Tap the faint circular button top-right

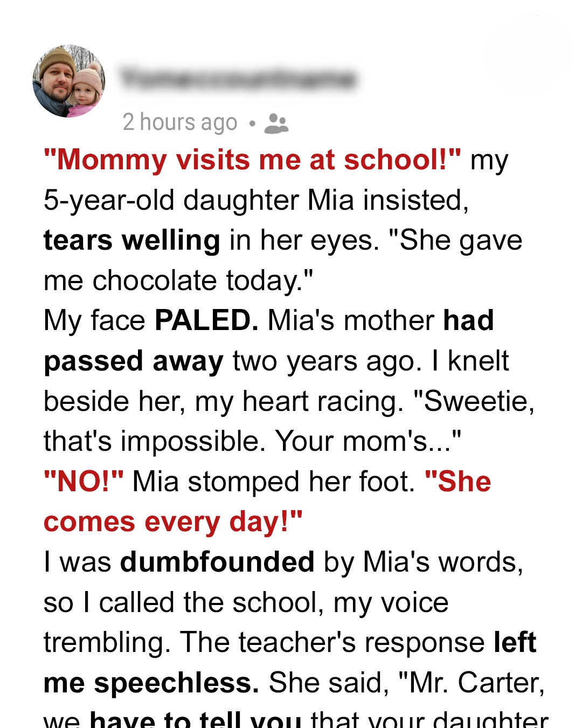coord(527,54)
